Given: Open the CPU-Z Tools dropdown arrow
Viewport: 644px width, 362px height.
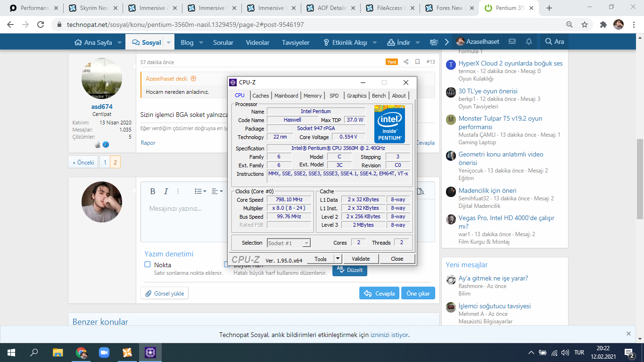Looking at the screenshot, I should (x=338, y=259).
